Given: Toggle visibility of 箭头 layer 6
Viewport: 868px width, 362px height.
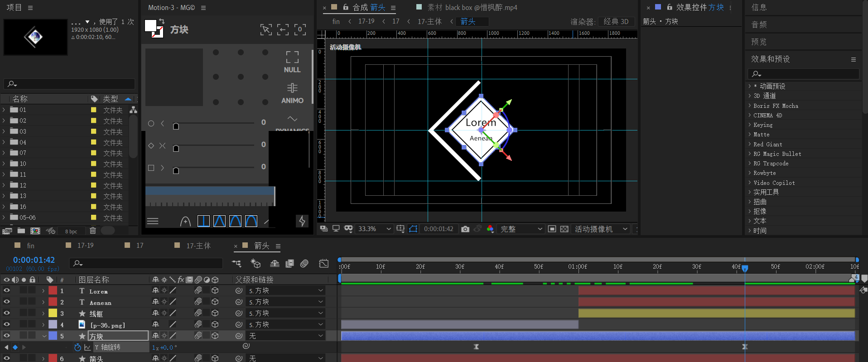Looking at the screenshot, I should (x=6, y=358).
